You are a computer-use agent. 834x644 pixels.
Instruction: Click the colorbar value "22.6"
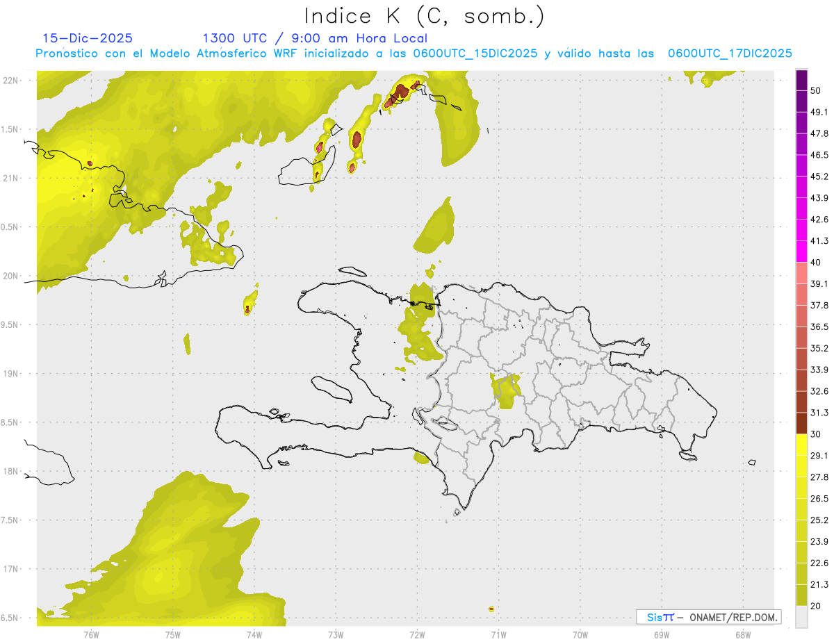click(x=819, y=563)
